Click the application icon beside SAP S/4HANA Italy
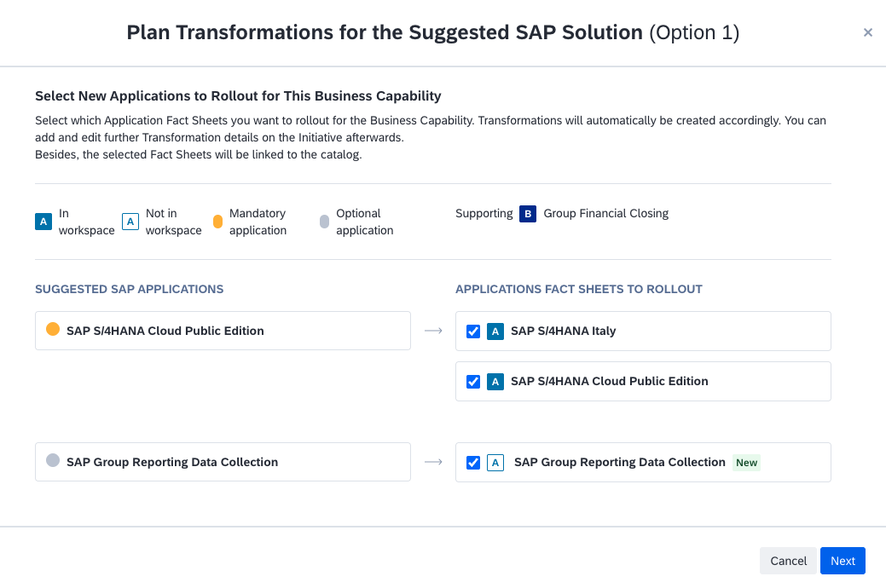Image resolution: width=886 pixels, height=588 pixels. pos(495,331)
